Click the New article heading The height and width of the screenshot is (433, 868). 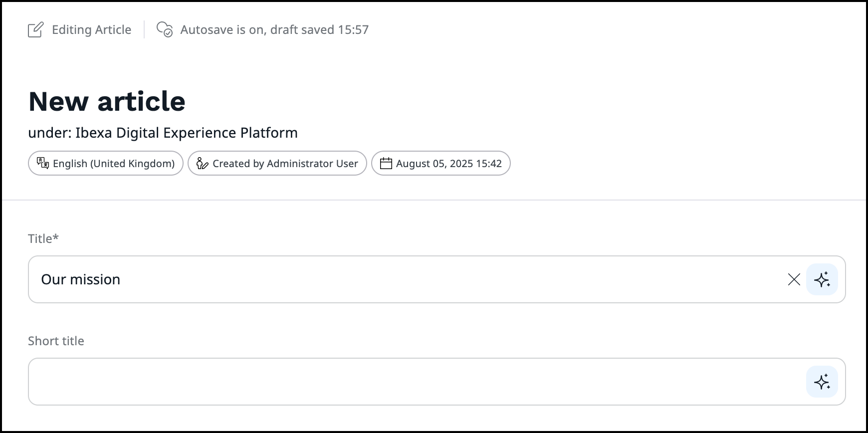pos(106,101)
